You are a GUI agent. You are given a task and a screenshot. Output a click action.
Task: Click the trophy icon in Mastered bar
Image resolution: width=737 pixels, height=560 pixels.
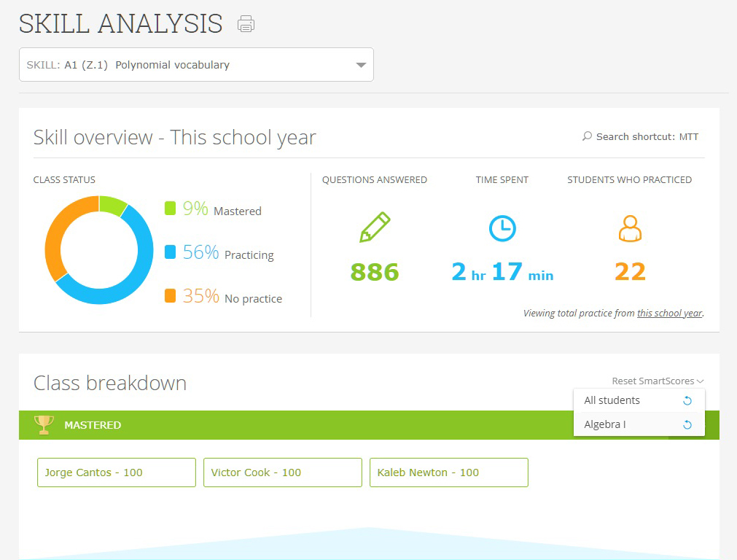pyautogui.click(x=44, y=424)
